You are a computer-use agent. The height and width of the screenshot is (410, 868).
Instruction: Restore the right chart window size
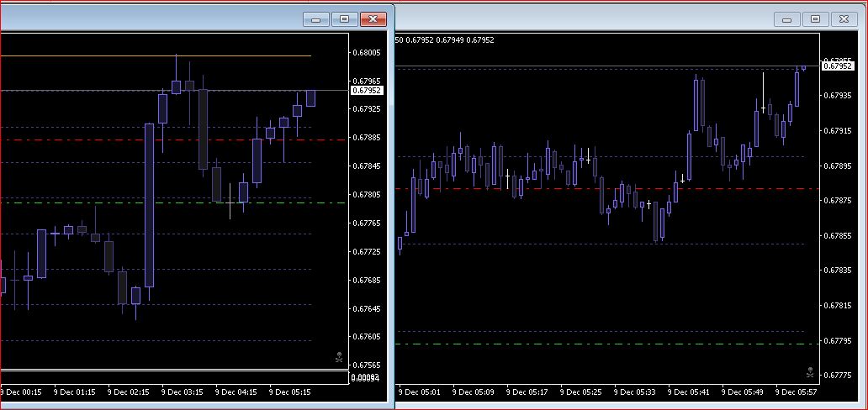tap(815, 18)
